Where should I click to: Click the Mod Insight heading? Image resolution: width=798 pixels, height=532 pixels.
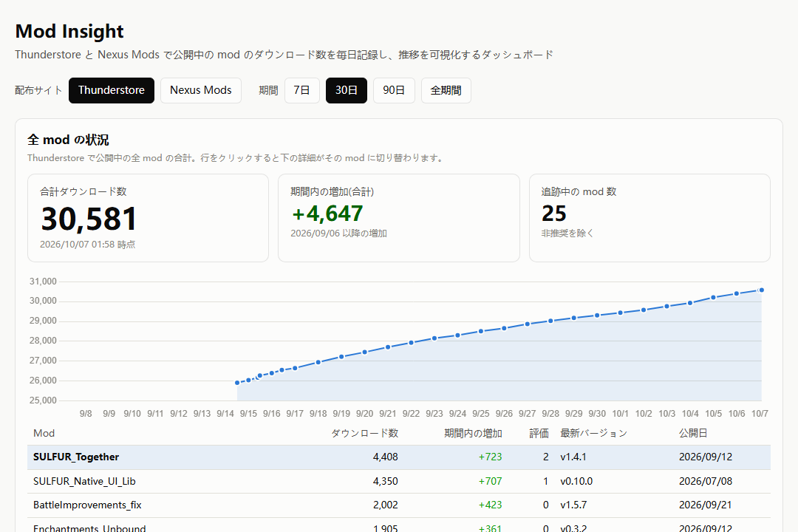69,31
